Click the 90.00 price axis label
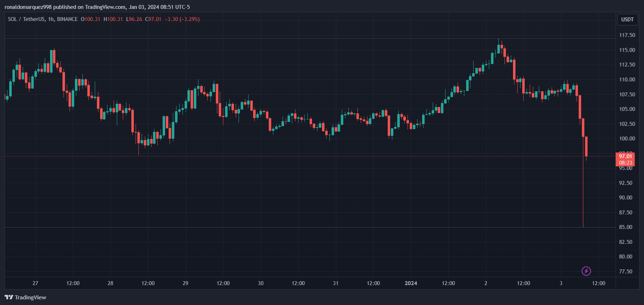644x305 pixels. [x=626, y=198]
